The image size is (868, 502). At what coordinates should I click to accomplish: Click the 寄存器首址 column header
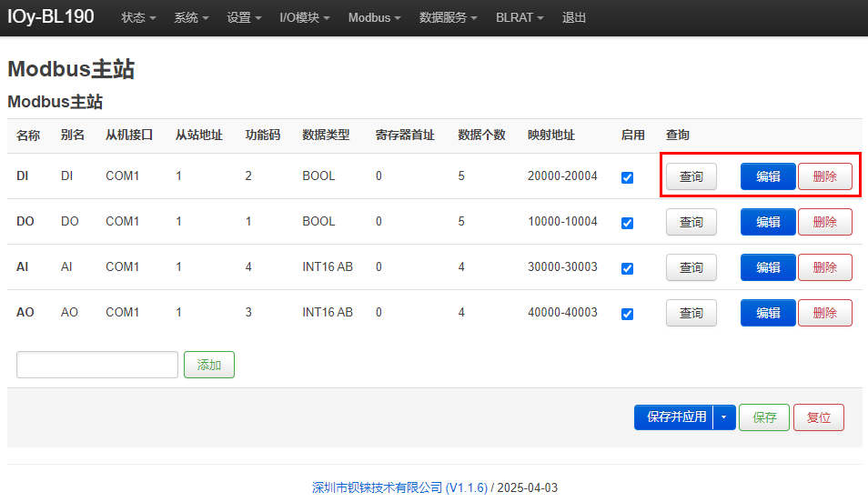405,135
